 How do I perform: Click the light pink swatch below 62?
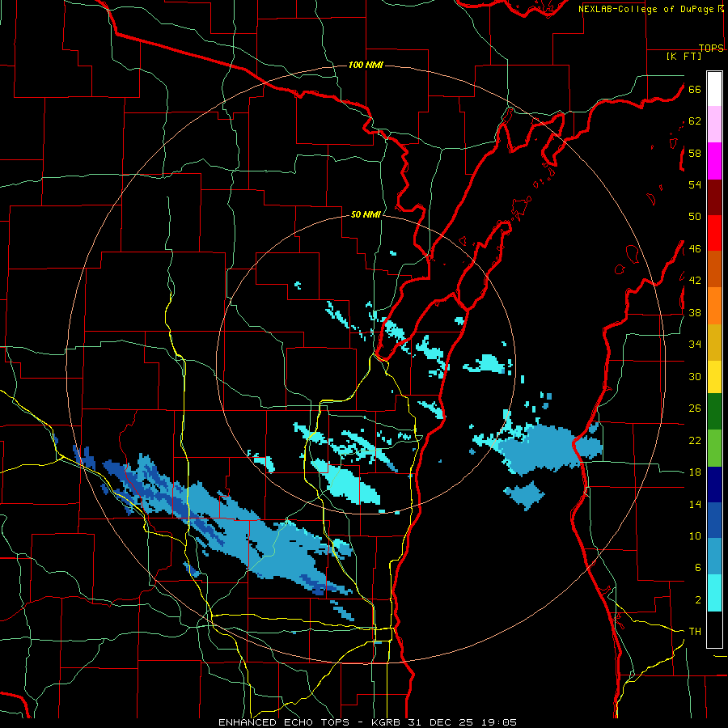714,125
